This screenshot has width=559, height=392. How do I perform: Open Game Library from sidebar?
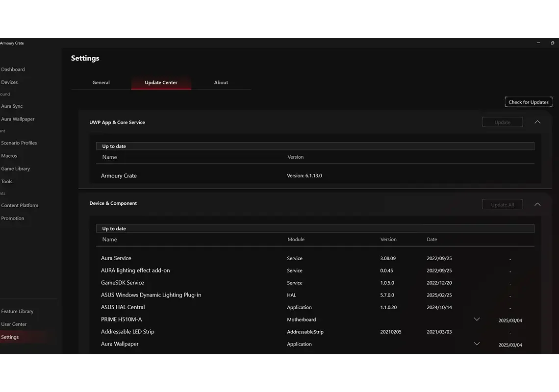pyautogui.click(x=15, y=169)
